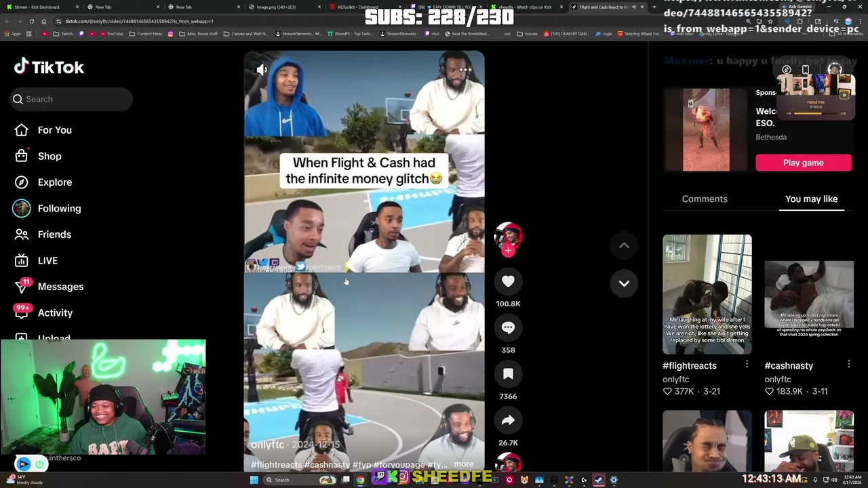
Task: Open the For You feed
Action: [43, 130]
